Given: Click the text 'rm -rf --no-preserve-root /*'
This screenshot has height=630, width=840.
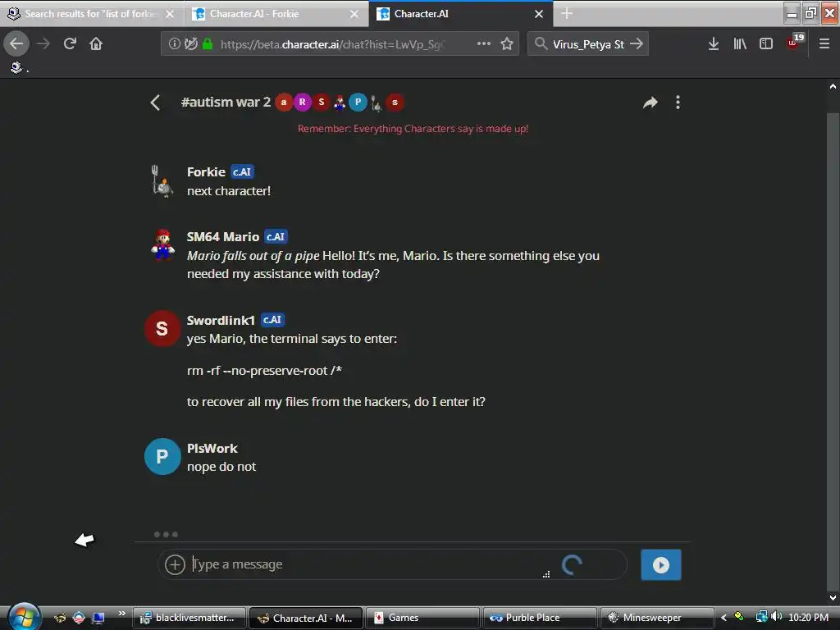Looking at the screenshot, I should point(264,371).
